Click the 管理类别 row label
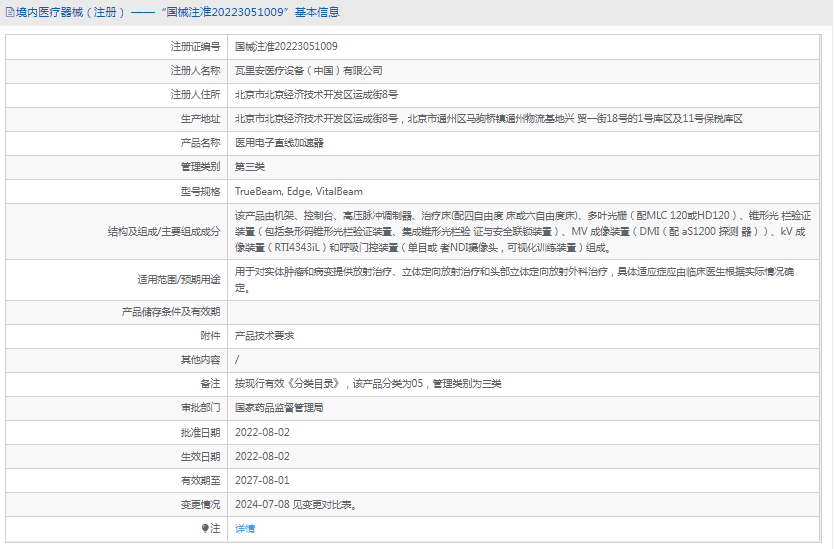834x549 pixels. [201, 167]
